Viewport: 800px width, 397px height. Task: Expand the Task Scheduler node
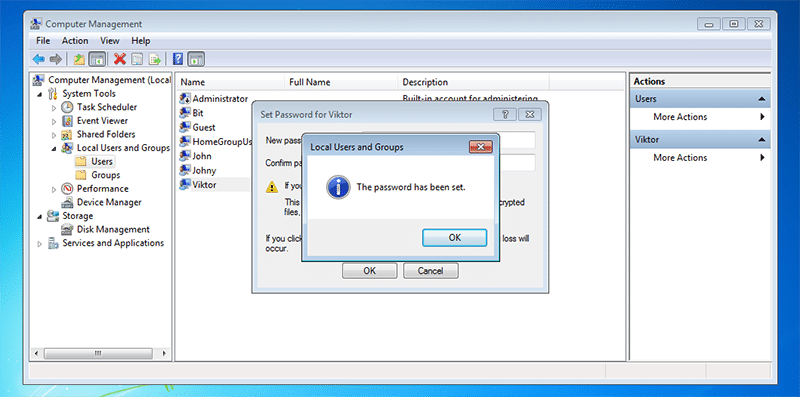[55, 108]
